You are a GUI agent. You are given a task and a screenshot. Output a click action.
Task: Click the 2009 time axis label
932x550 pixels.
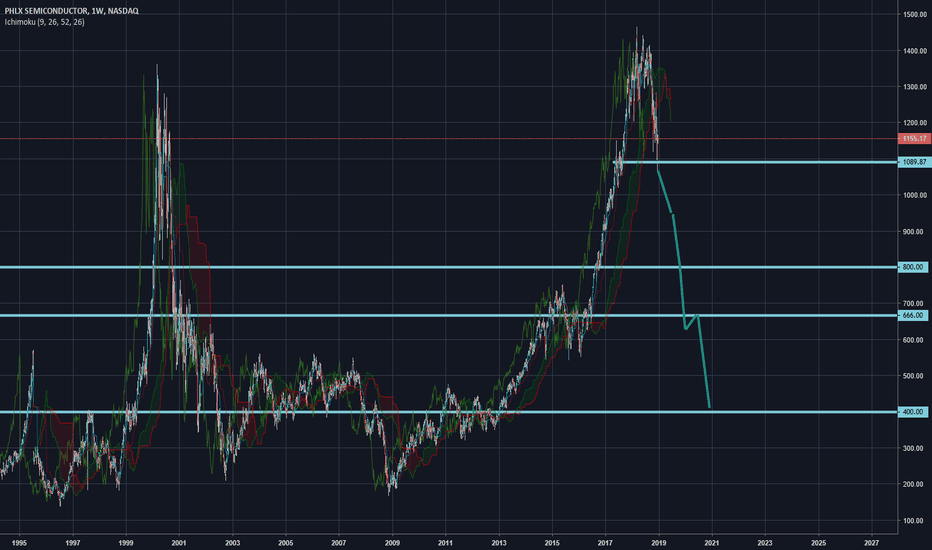392,543
